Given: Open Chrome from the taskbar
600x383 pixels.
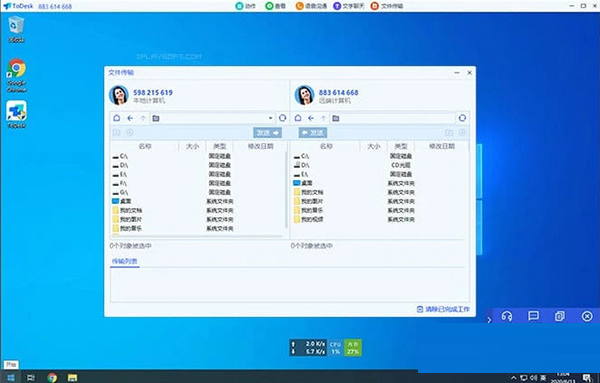Looking at the screenshot, I should (x=52, y=378).
